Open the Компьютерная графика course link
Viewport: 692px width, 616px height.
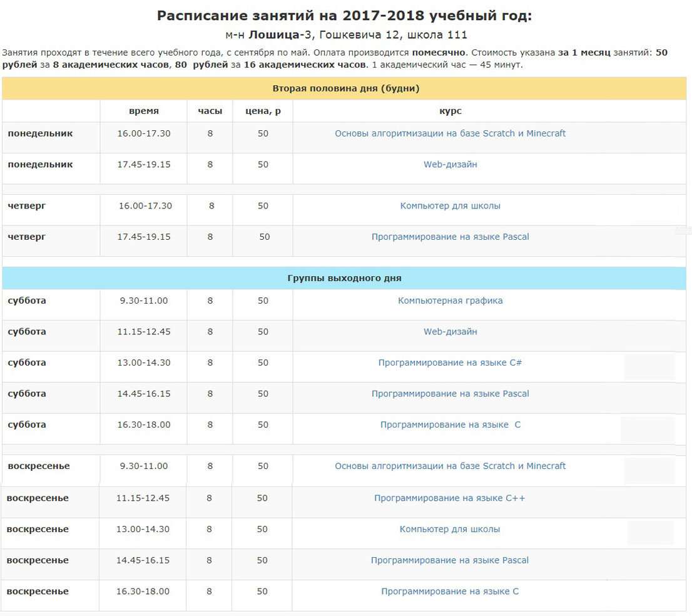[x=450, y=300]
